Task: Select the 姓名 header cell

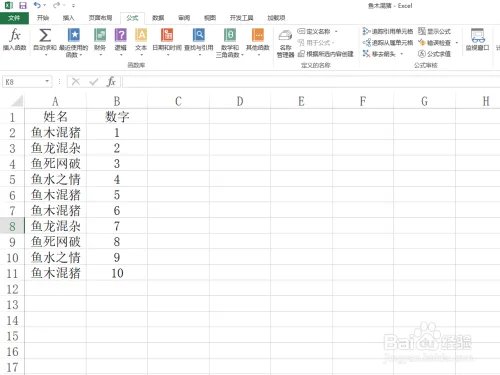Action: 55,116
